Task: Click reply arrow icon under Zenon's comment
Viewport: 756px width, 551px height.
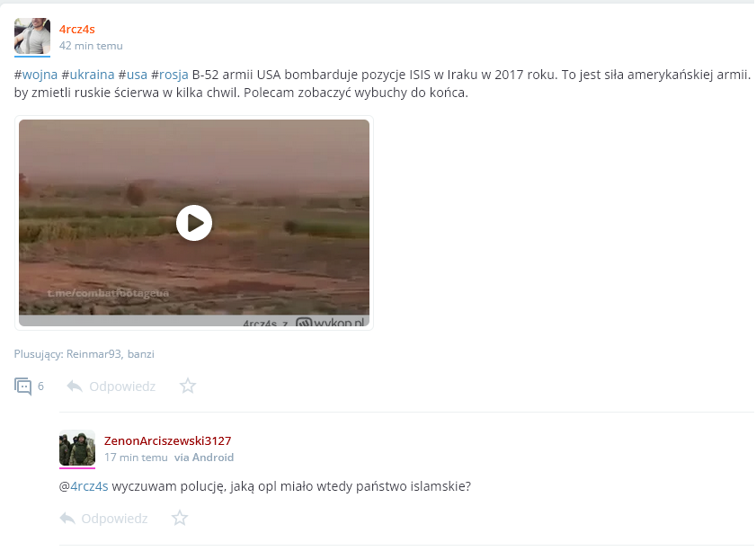Action: pos(67,519)
